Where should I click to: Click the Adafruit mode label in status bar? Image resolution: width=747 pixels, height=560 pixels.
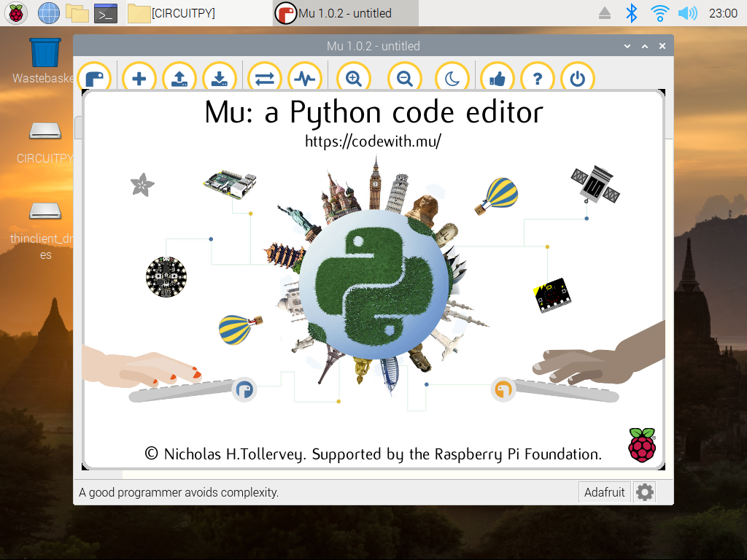click(x=604, y=492)
